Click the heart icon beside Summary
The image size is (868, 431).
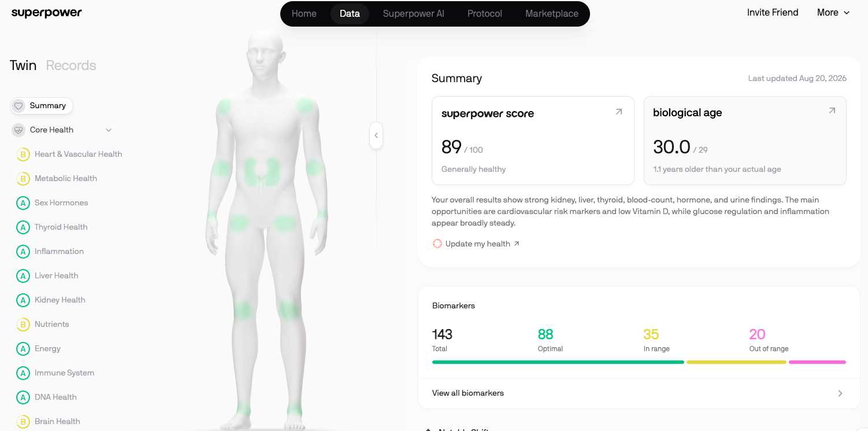click(x=19, y=106)
